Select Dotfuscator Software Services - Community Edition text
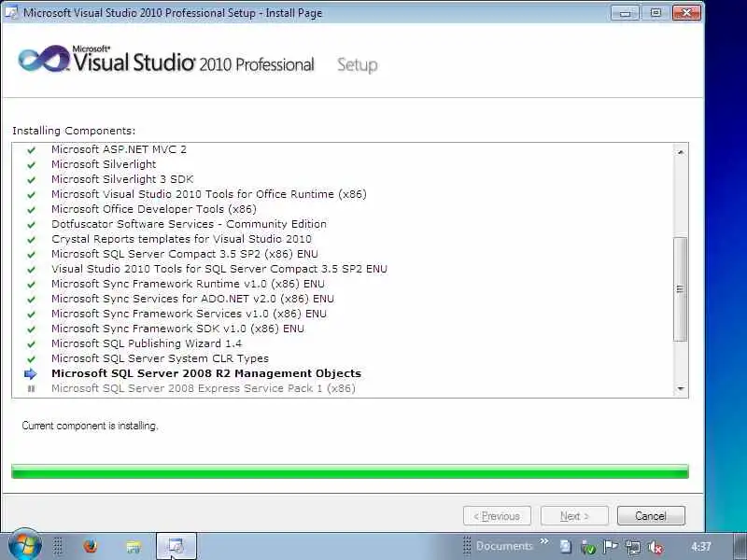Screen dimensions: 747x560 point(189,224)
